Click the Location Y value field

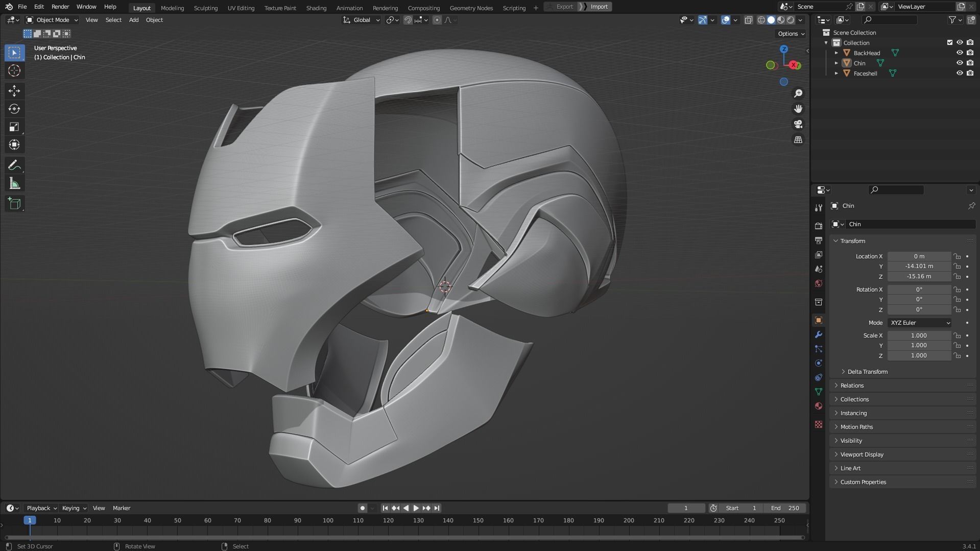pyautogui.click(x=919, y=266)
